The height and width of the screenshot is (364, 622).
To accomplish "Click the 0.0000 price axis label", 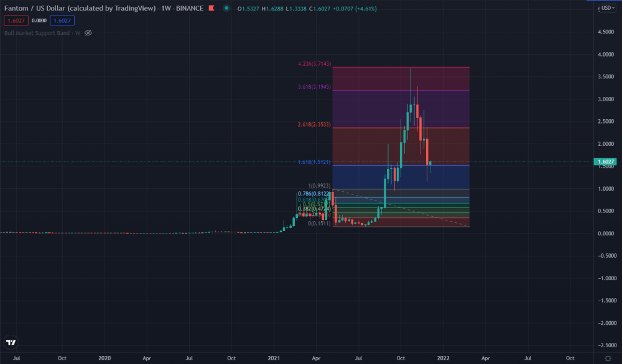I will click(606, 234).
